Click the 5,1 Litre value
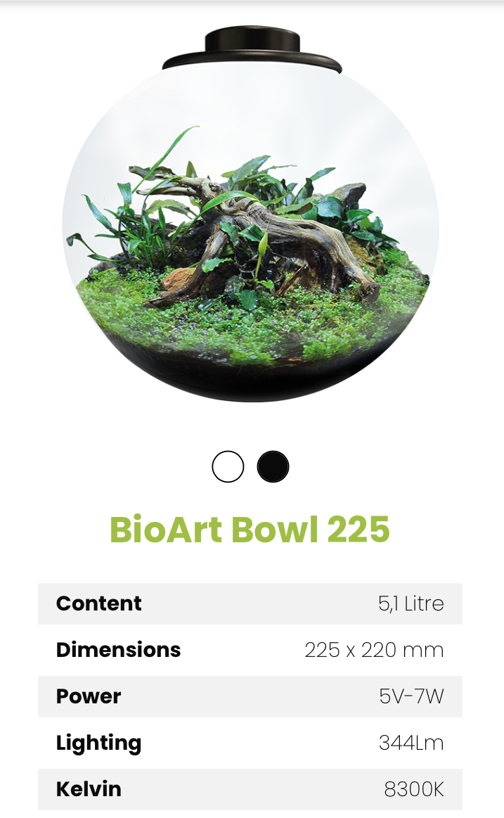Viewport: 504px width, 818px height. click(x=411, y=603)
